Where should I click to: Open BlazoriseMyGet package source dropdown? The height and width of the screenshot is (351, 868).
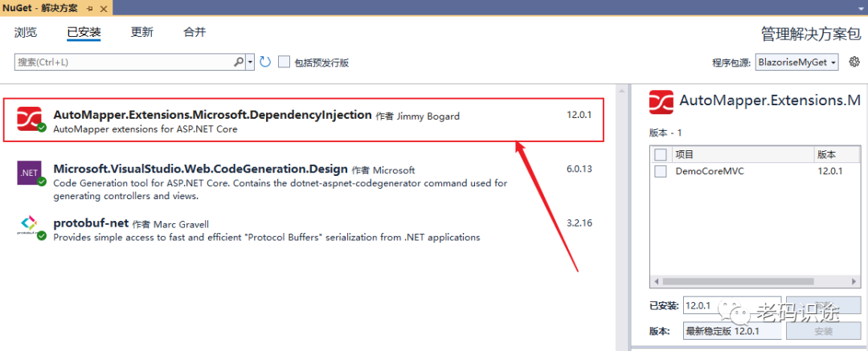[796, 62]
